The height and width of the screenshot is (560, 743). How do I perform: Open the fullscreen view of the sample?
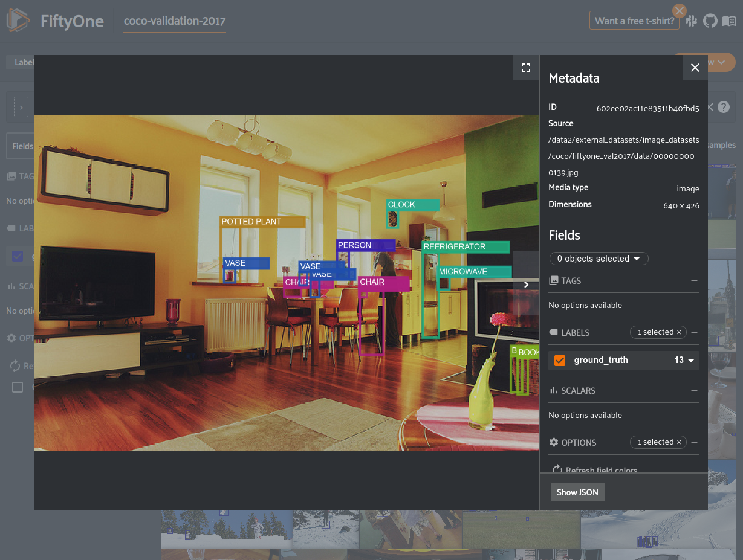point(525,68)
